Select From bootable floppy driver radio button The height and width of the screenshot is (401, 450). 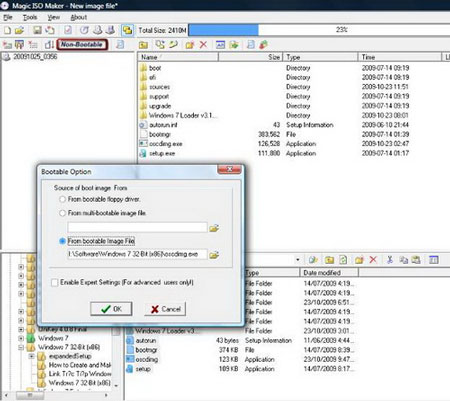tap(62, 199)
